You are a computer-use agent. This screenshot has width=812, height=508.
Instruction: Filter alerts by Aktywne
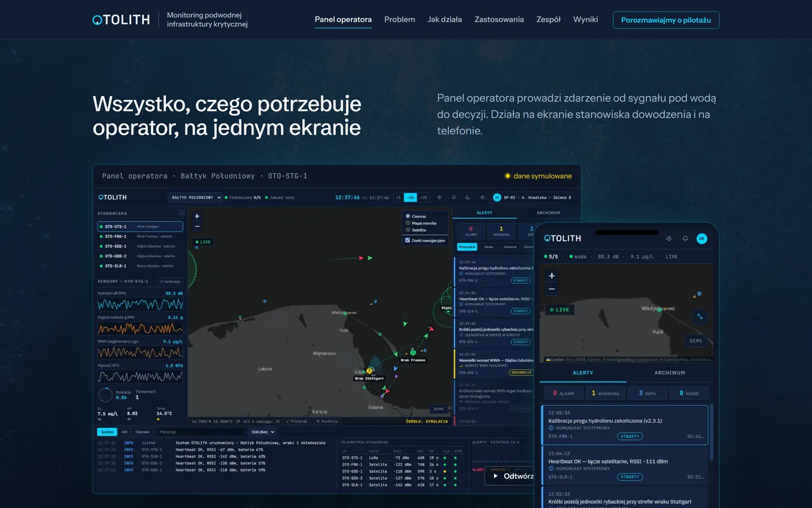click(510, 247)
